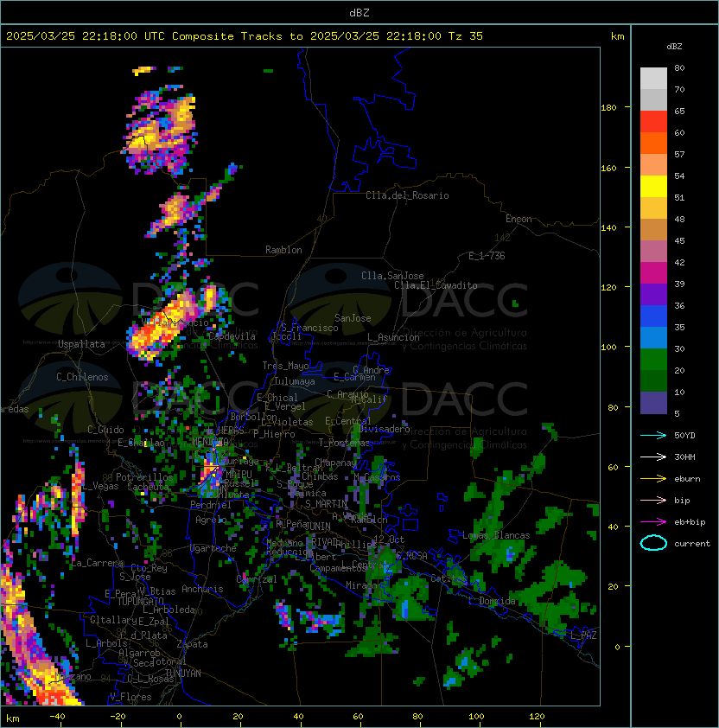Click the L_Dormida label
This screenshot has height=728, width=719.
(x=492, y=601)
